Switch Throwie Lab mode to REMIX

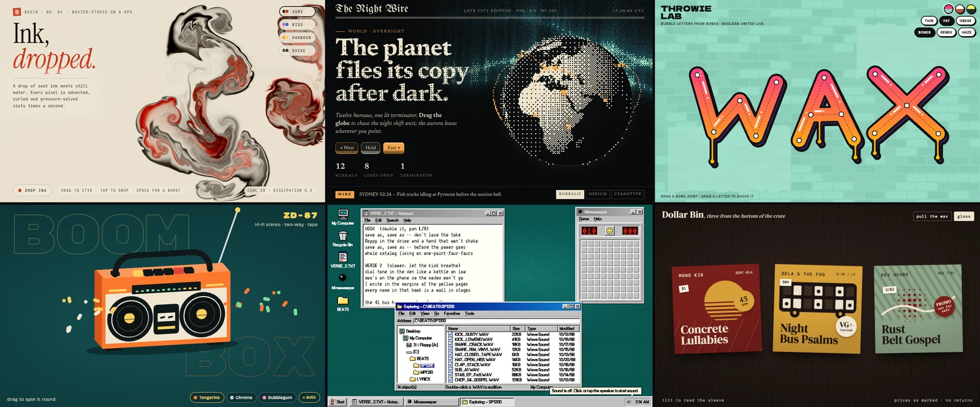click(x=946, y=32)
